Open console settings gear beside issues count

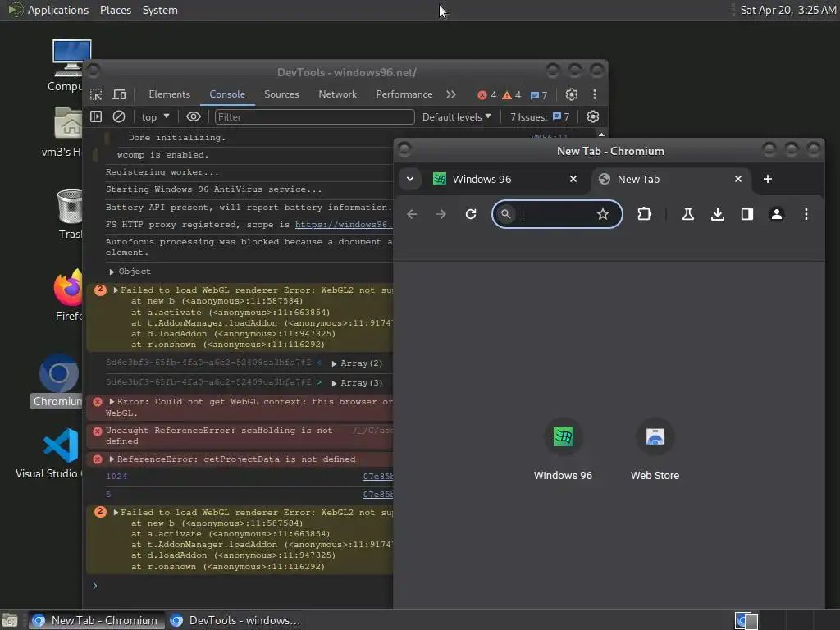(x=593, y=116)
